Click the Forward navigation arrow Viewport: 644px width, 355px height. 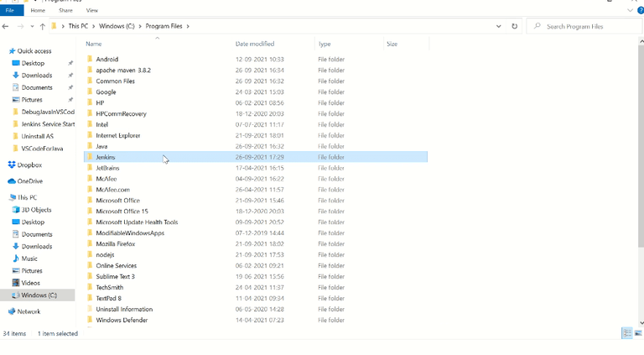[20, 26]
